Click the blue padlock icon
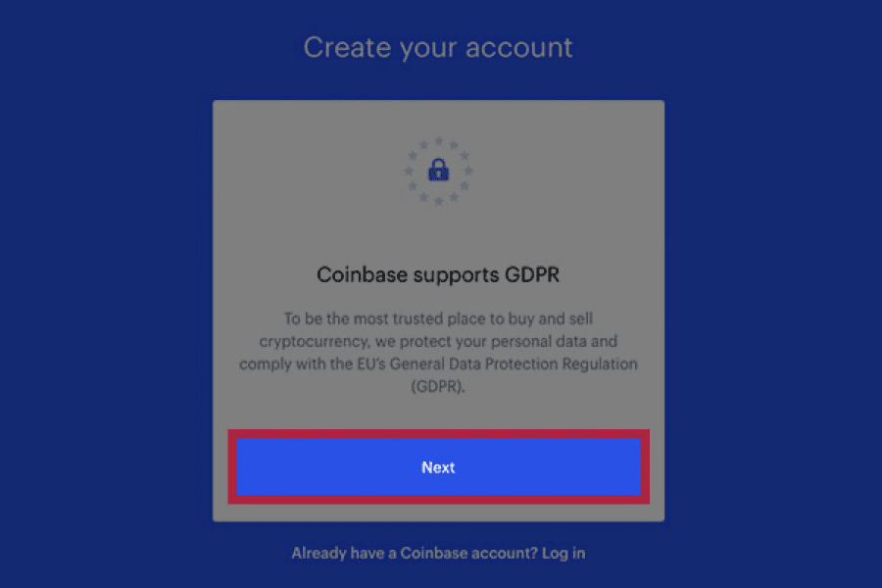 (439, 170)
